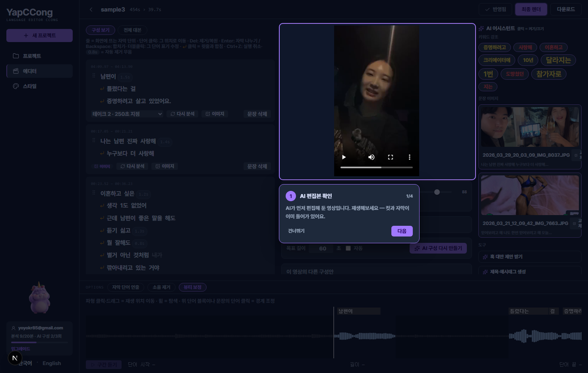Toggle the 자동 checkbox for target length
Screen dimensions: 588x373
348,248
